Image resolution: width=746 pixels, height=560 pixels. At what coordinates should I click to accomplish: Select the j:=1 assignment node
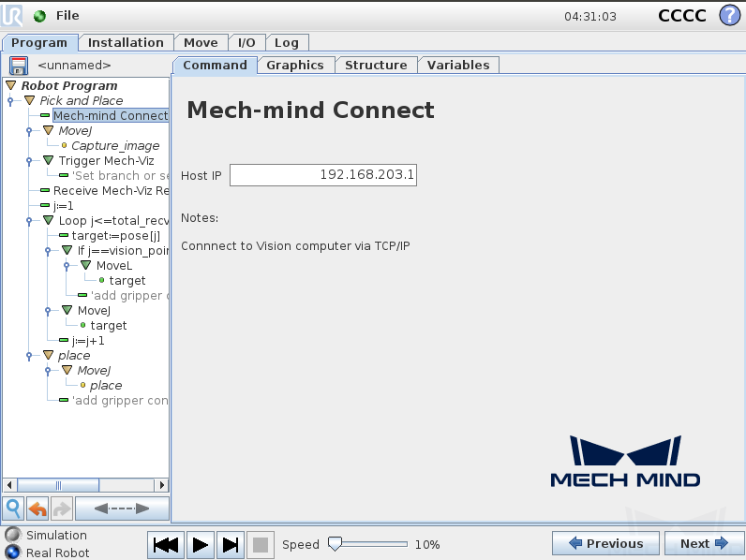[63, 206]
